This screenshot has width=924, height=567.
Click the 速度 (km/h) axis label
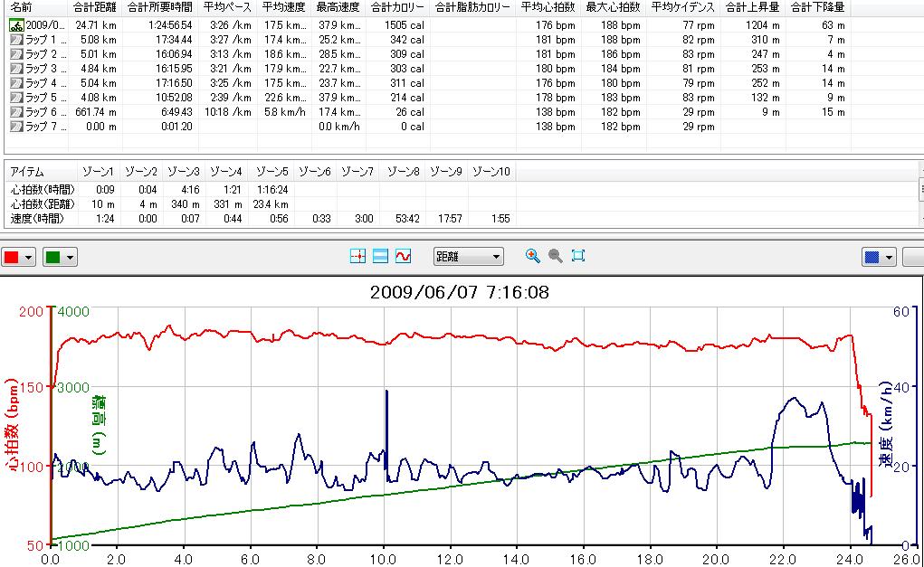pos(885,424)
